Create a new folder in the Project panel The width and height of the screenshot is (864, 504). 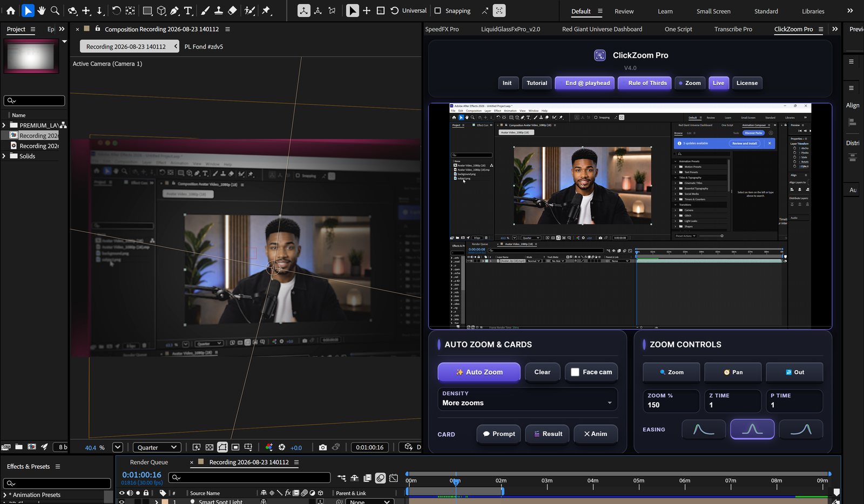[19, 447]
